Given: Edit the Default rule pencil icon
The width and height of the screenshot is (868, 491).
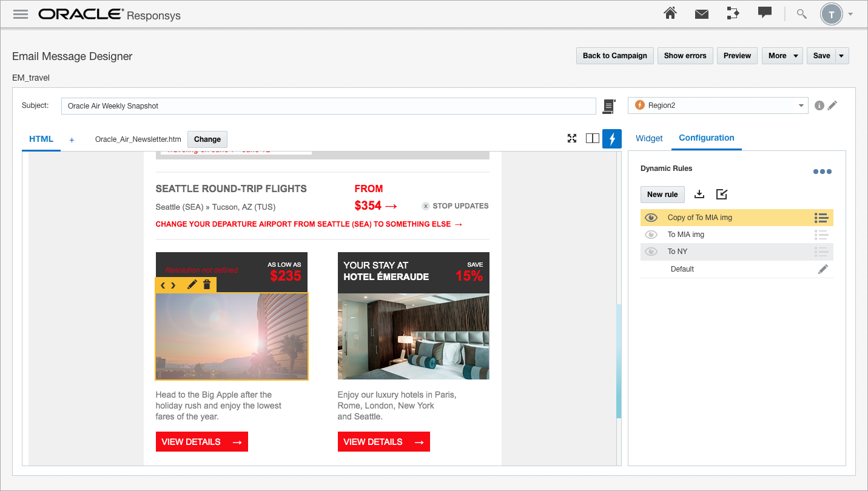Looking at the screenshot, I should pos(823,269).
